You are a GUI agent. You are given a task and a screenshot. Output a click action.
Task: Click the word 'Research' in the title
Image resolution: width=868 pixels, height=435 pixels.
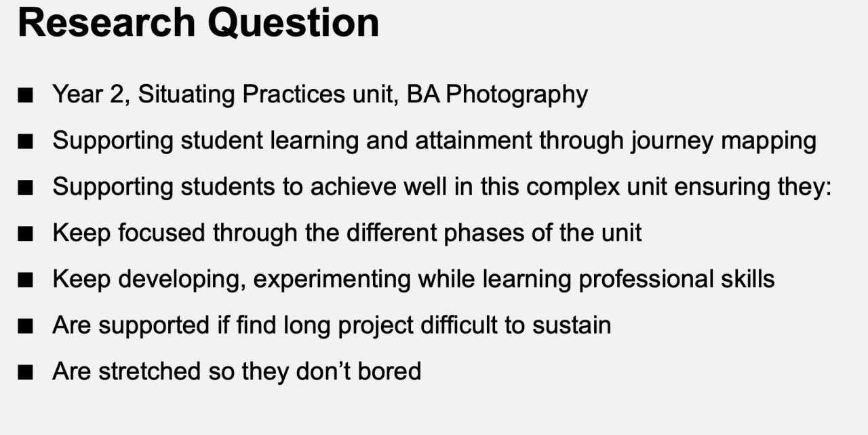pyautogui.click(x=107, y=22)
